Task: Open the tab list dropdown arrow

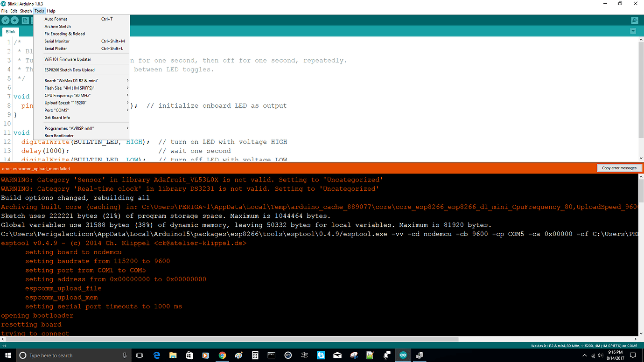Action: pyautogui.click(x=633, y=31)
